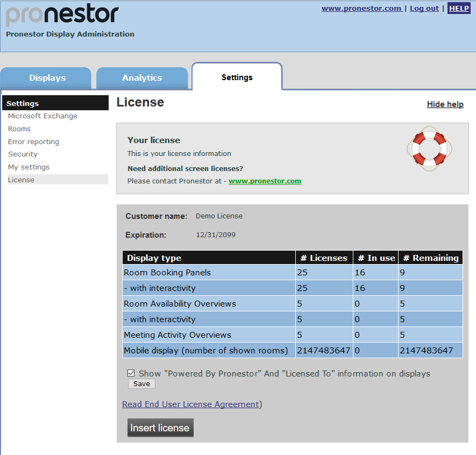Screen dimensions: 476x455
Task: Open Error reporting settings
Action: tap(33, 142)
